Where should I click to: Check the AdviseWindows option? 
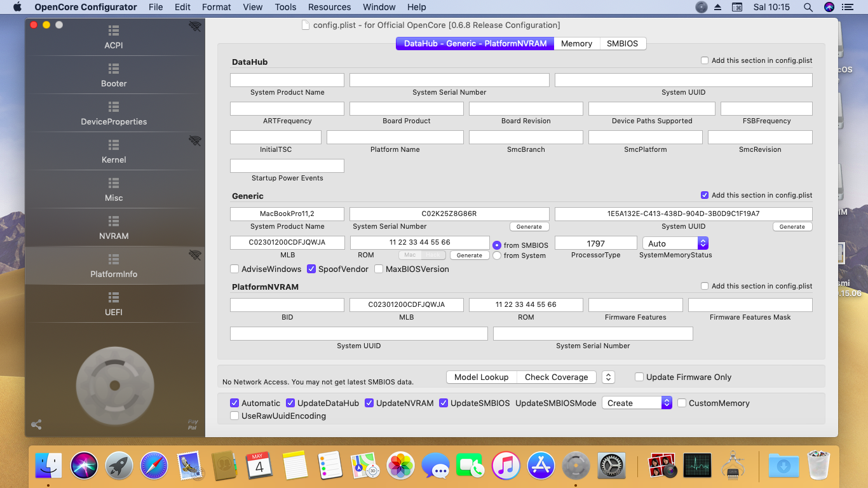coord(234,269)
